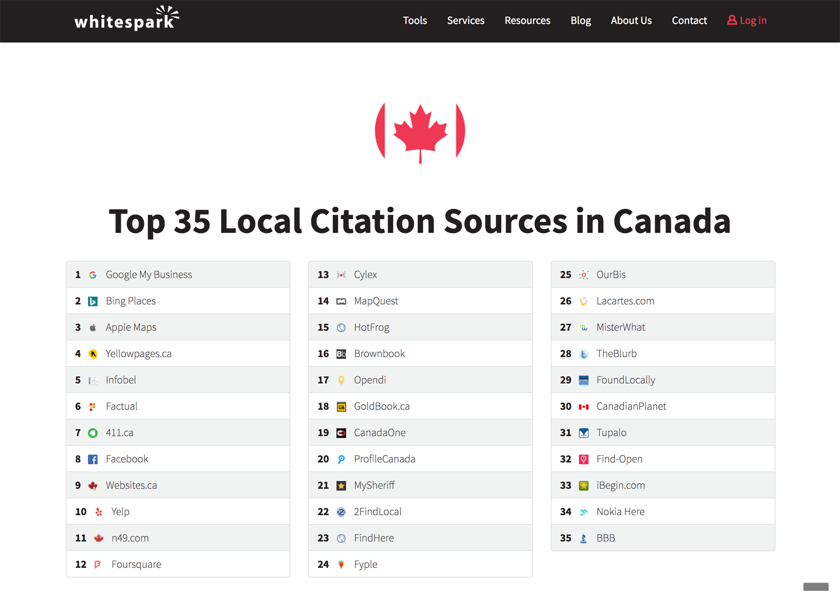
Task: Select the GoldBook.ca text
Action: click(382, 407)
